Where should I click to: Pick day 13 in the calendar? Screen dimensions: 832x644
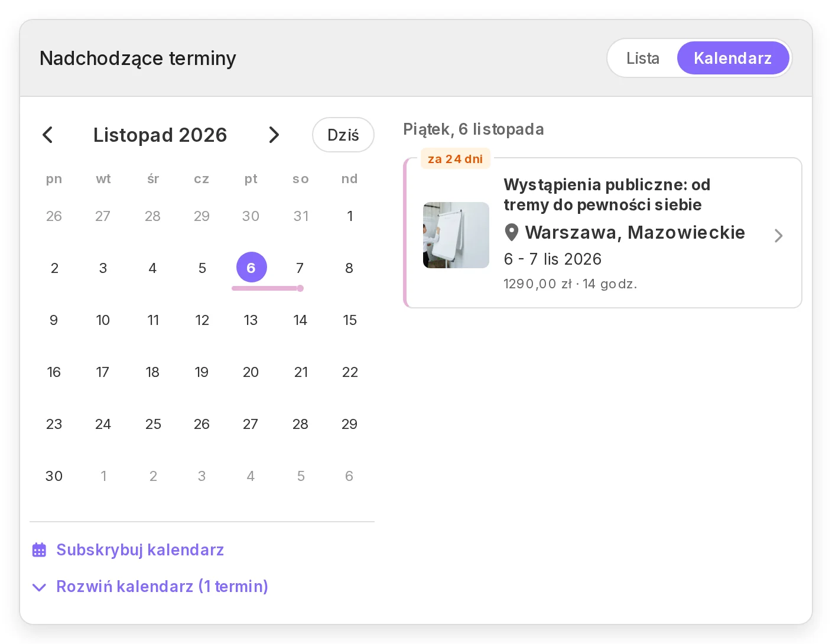pyautogui.click(x=251, y=320)
